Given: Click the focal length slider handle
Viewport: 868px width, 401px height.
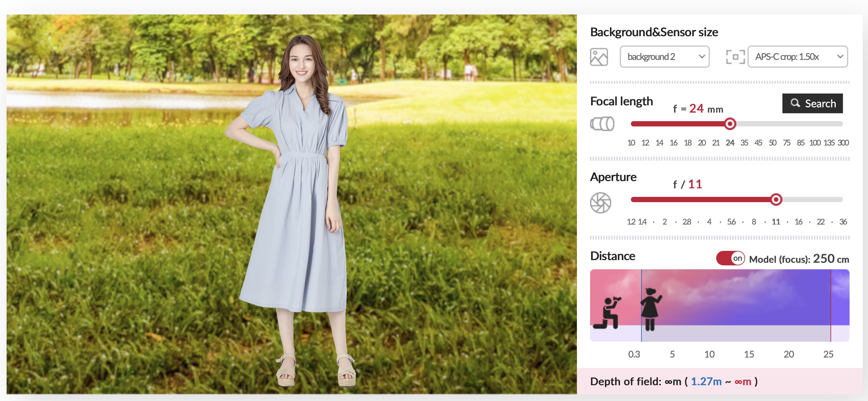Looking at the screenshot, I should tap(730, 124).
